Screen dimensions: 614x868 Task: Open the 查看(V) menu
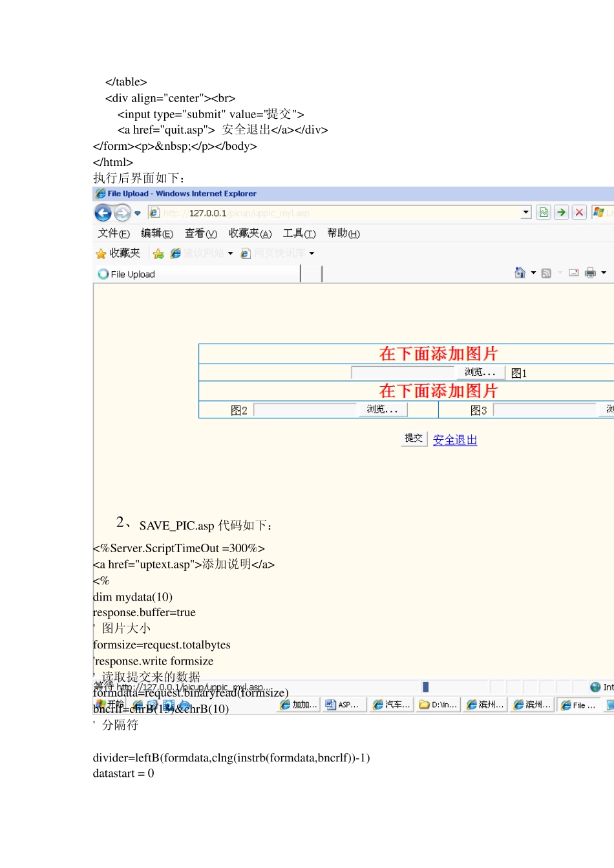[x=201, y=233]
